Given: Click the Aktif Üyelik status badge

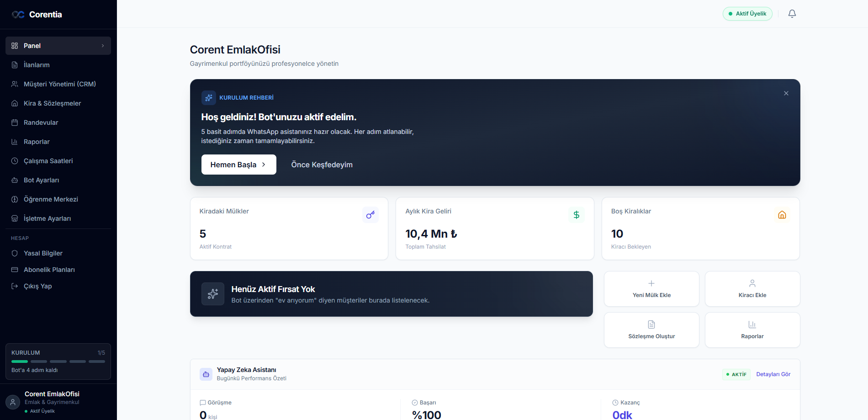Looking at the screenshot, I should [x=747, y=14].
